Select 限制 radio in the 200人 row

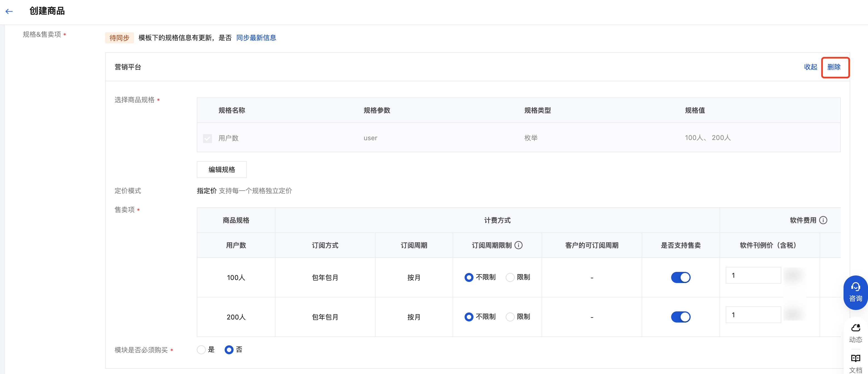pos(510,317)
